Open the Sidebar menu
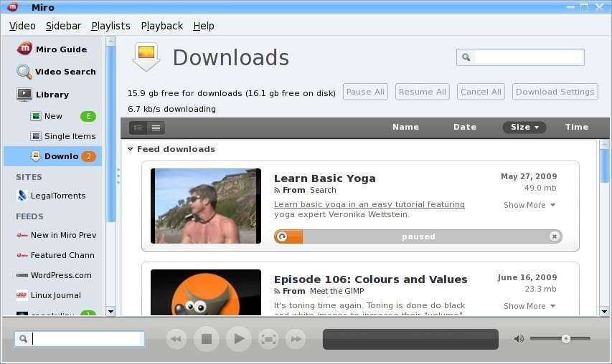Viewport: 612px width, 364px height. coord(63,26)
